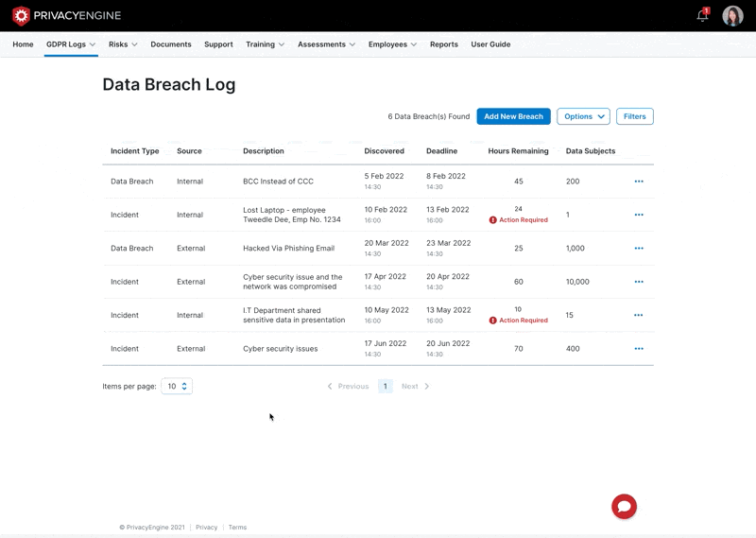Open the User Guide

point(490,44)
